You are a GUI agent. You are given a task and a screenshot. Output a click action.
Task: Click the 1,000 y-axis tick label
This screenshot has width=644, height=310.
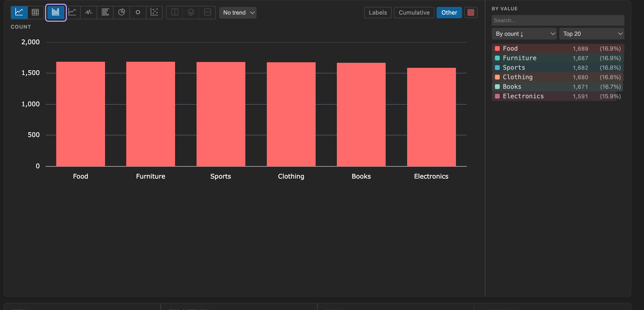[x=31, y=104]
